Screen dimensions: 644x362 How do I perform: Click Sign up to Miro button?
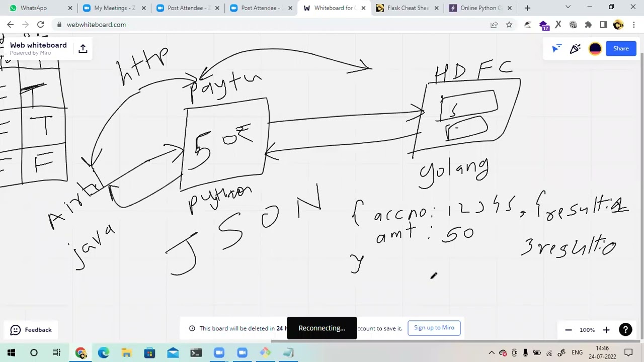pyautogui.click(x=434, y=328)
